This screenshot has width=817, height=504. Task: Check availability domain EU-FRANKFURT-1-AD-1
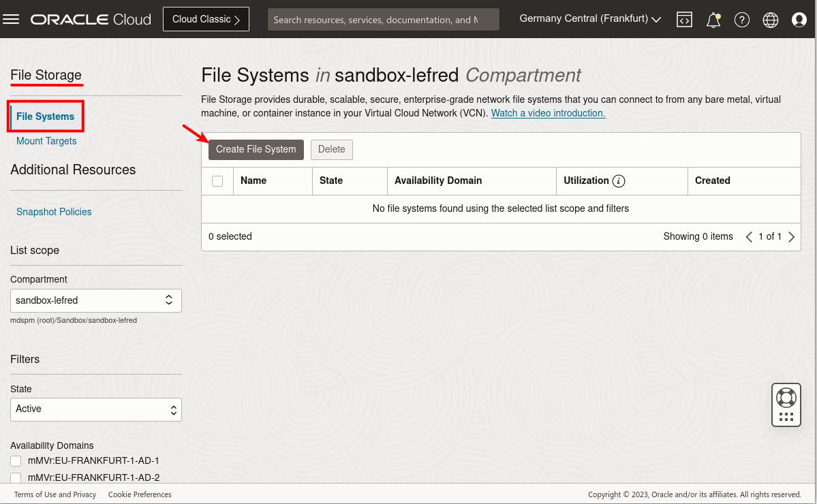click(x=16, y=461)
